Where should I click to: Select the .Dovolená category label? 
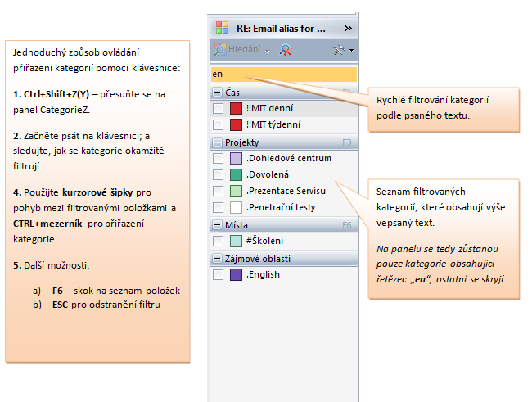(x=268, y=174)
